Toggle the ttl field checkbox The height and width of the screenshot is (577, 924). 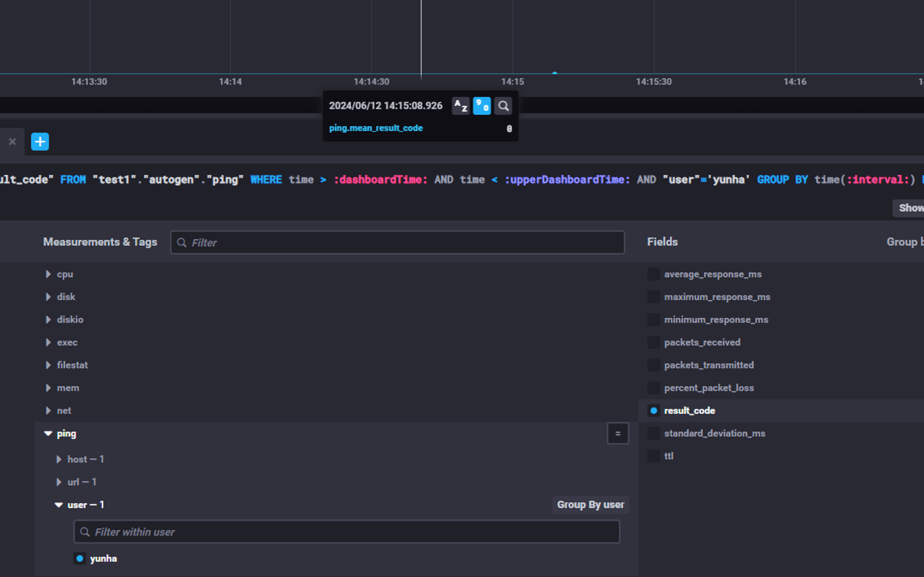[654, 456]
